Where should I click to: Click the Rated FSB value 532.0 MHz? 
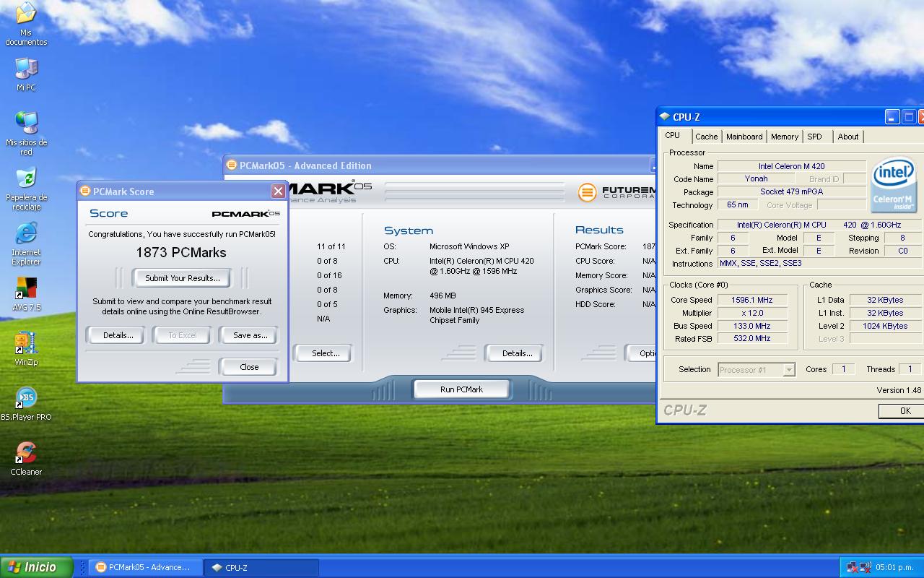[751, 338]
